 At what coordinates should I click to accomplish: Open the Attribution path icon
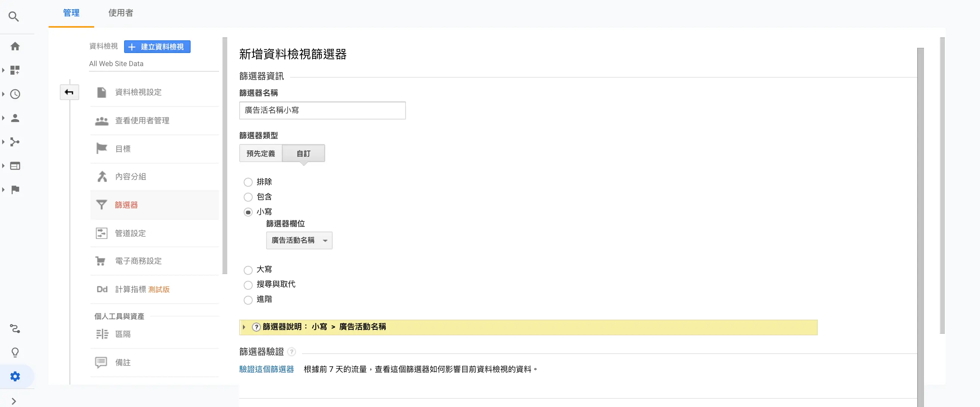(15, 328)
